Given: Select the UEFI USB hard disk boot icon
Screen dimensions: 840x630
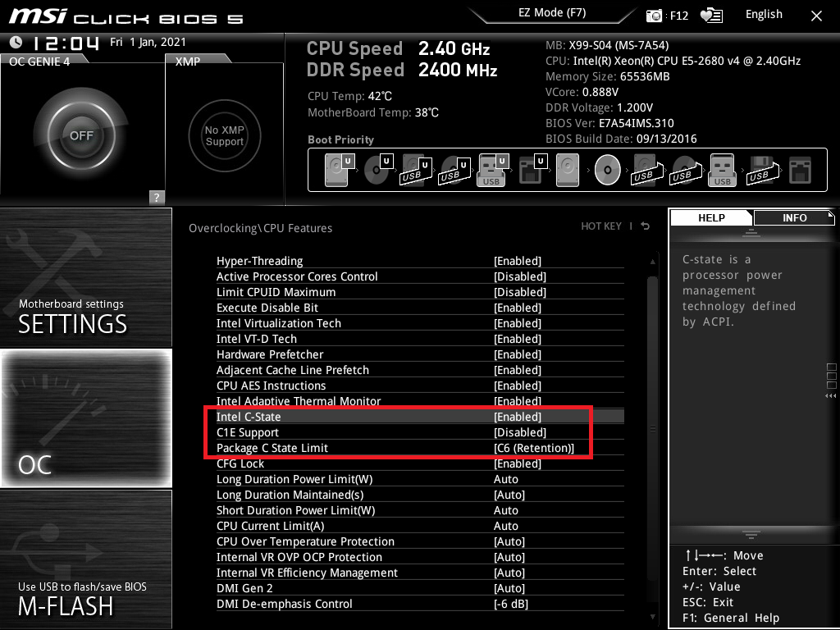Looking at the screenshot, I should (416, 170).
